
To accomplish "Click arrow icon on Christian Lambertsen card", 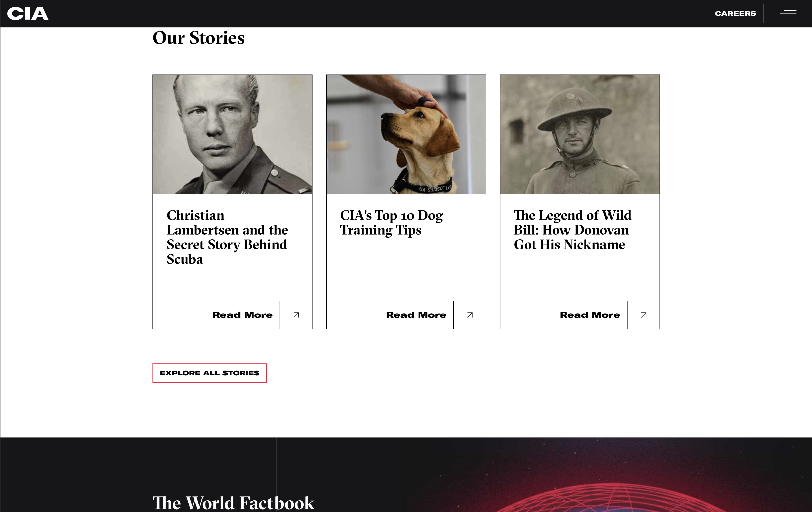I will 296,315.
